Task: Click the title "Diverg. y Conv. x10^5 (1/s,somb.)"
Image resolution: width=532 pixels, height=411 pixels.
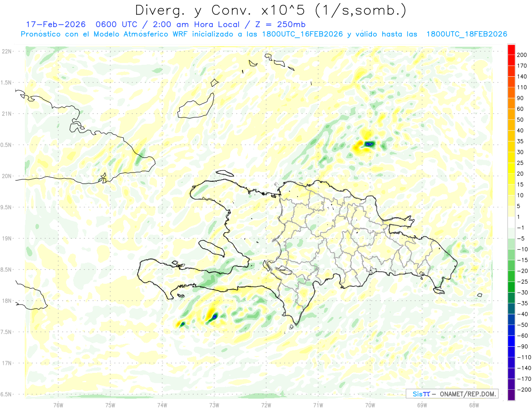Action: coord(270,10)
